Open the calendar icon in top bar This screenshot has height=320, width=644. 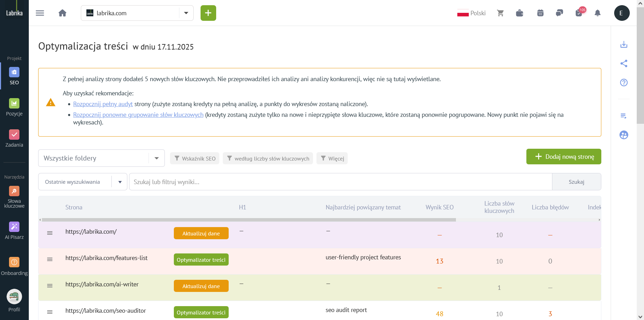pyautogui.click(x=540, y=13)
